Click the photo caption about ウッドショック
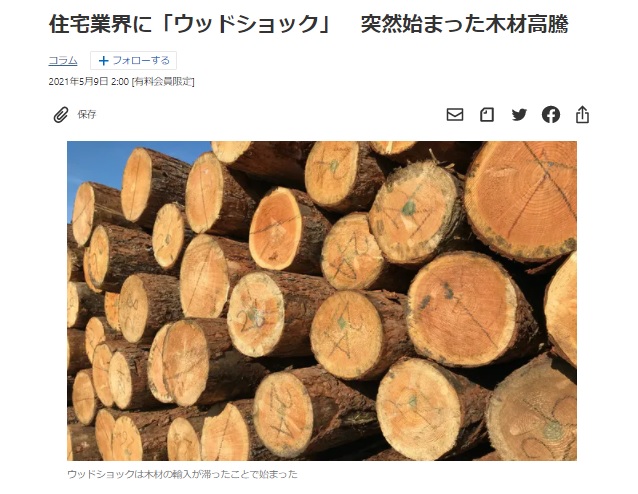 tap(182, 474)
